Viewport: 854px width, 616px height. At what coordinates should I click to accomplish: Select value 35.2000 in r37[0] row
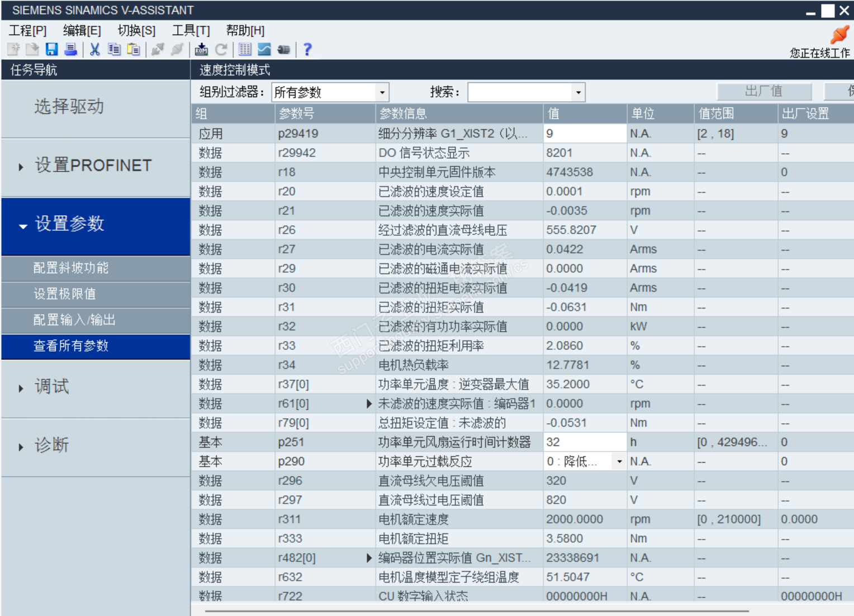[x=568, y=385]
